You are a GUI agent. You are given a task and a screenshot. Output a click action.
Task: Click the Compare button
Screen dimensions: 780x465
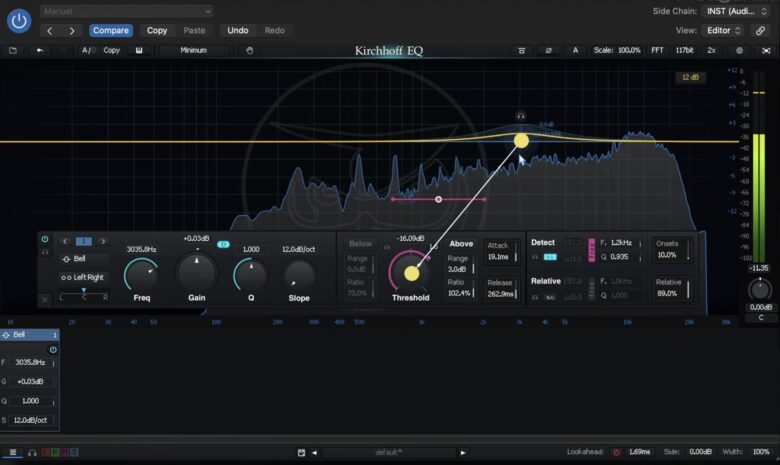(x=111, y=30)
